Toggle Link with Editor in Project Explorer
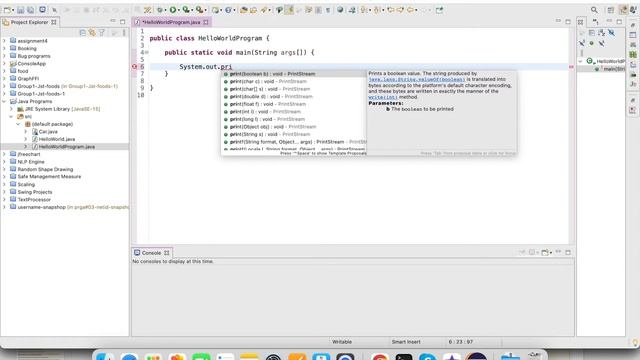 click(x=92, y=32)
